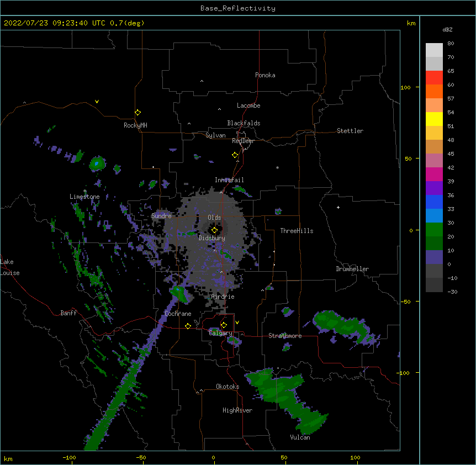Pick the orange 57-60 dBZ legend color
Screen dimensions: 476x465
(x=434, y=92)
